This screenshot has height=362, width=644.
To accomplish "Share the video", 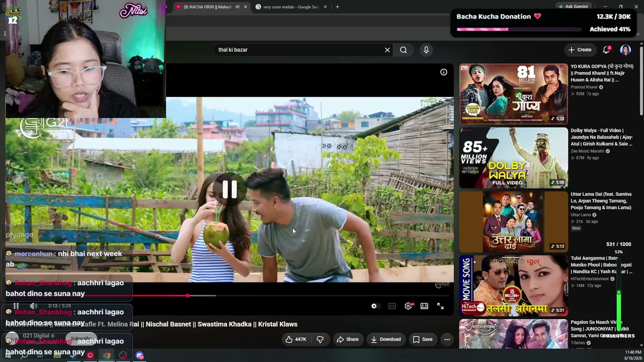I will tap(348, 339).
